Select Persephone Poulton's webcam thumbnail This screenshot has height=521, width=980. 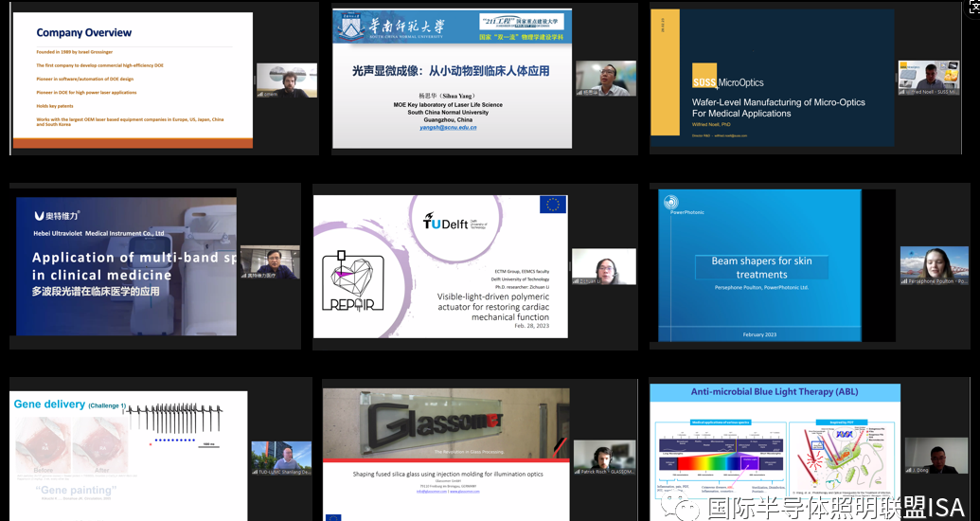tap(934, 265)
